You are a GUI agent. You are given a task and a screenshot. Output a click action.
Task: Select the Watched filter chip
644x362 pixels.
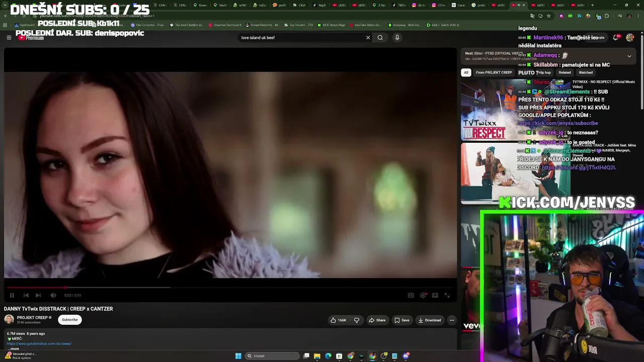coord(586,72)
